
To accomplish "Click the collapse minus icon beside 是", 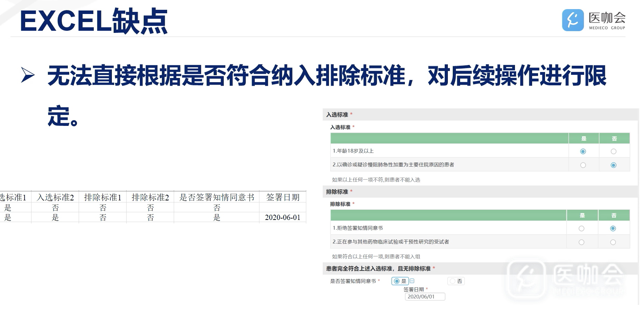I will 412,281.
